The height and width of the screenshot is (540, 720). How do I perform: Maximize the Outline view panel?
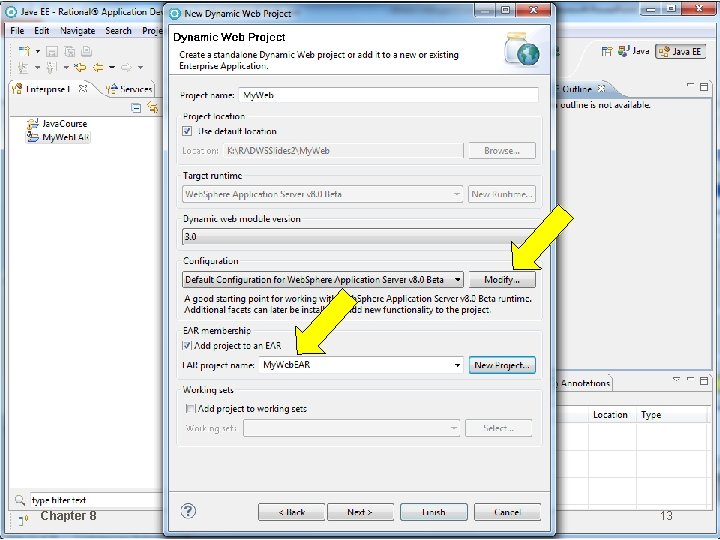coord(704,86)
